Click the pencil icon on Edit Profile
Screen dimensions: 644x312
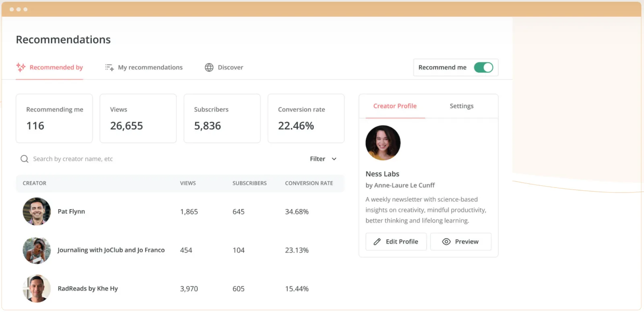(x=377, y=242)
